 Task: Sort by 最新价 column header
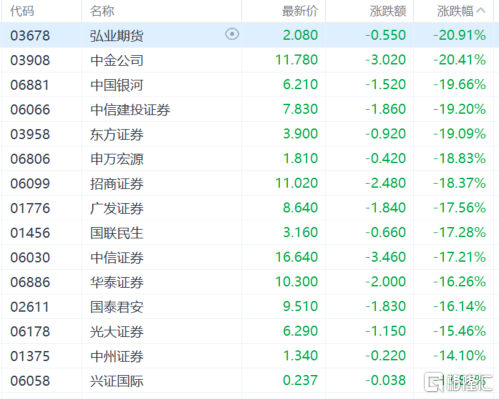(x=300, y=11)
